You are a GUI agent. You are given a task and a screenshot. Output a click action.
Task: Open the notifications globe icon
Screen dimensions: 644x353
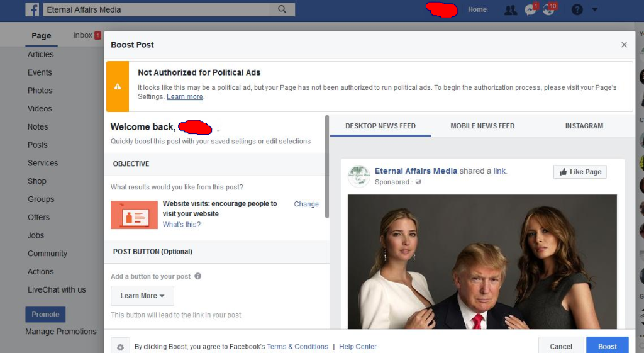[x=549, y=10]
